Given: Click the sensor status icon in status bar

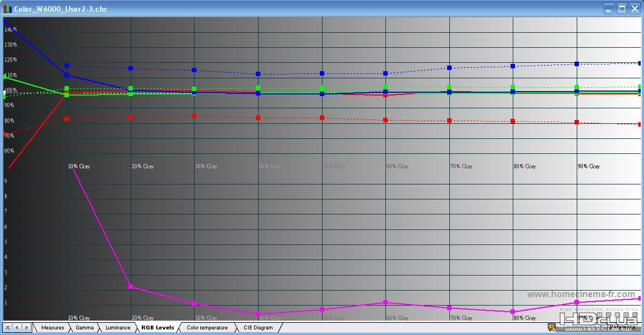Looking at the screenshot, I should pyautogui.click(x=552, y=327).
